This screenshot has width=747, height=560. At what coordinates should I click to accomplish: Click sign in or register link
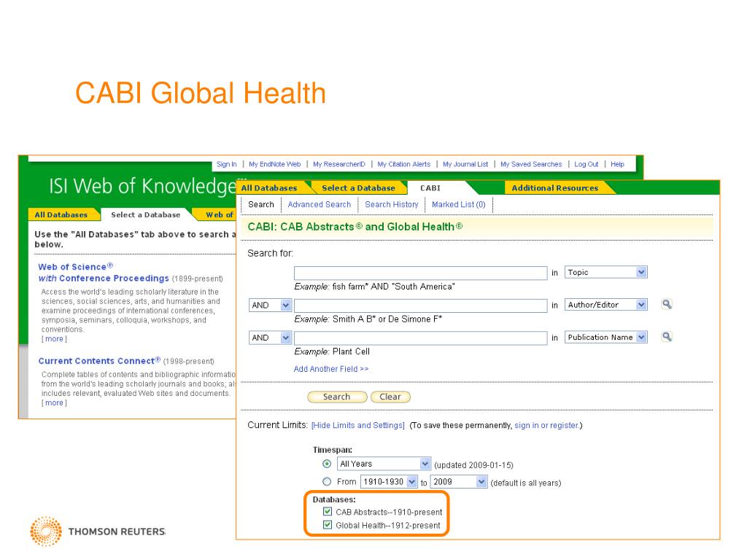(546, 425)
